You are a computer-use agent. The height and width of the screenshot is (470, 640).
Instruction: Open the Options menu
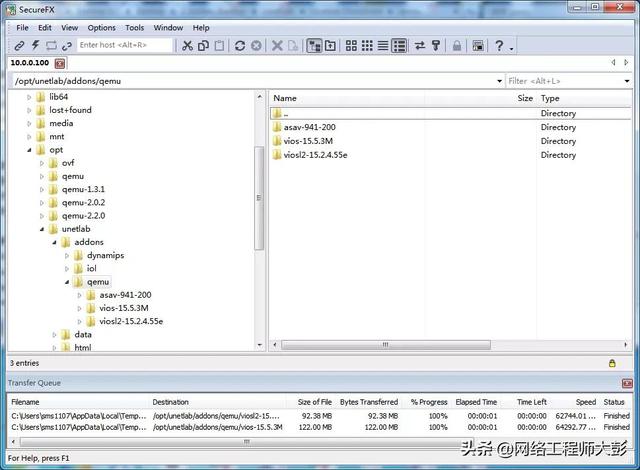(x=102, y=28)
